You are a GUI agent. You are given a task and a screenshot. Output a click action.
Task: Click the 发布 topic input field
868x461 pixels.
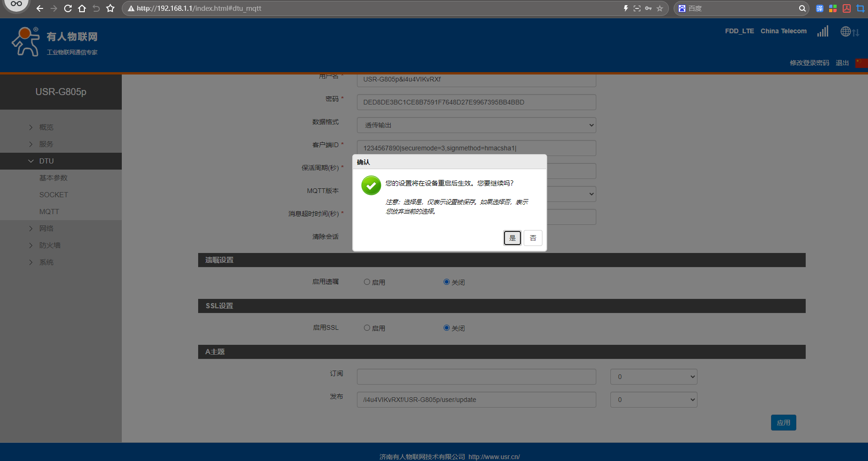[476, 400]
